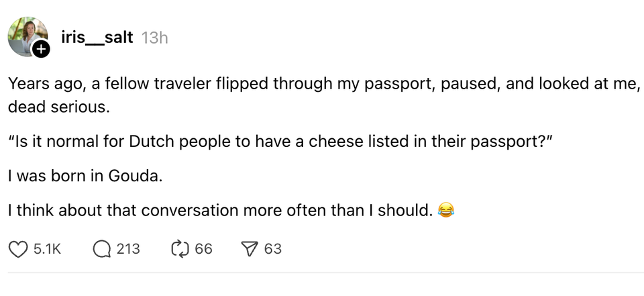The image size is (644, 296).
Task: Click the 'dead serious.' text line
Action: pyautogui.click(x=59, y=107)
